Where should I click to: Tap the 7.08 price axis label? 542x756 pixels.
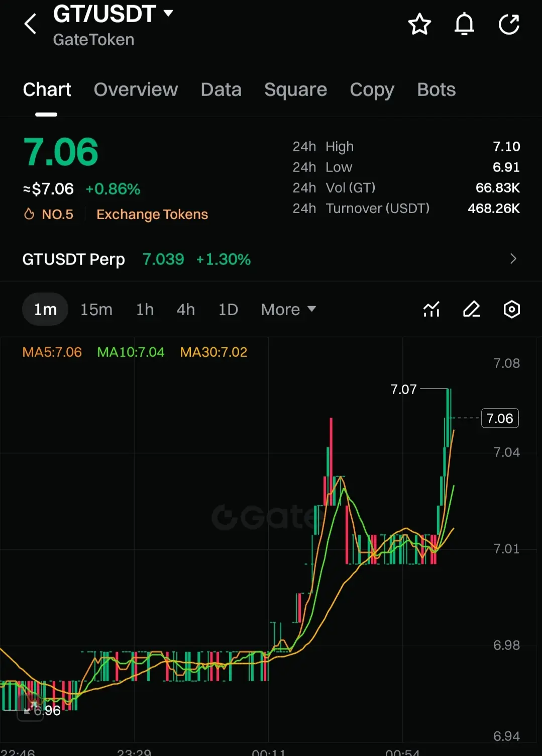506,363
